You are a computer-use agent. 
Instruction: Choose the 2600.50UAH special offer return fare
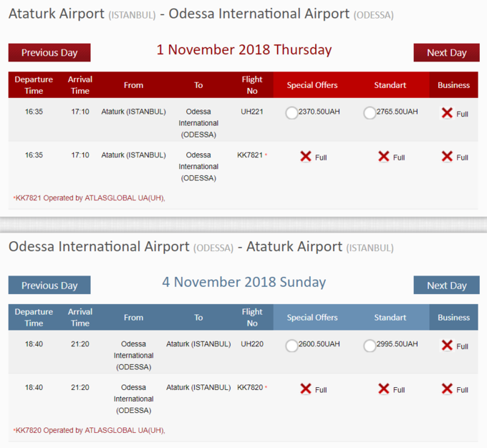point(291,346)
